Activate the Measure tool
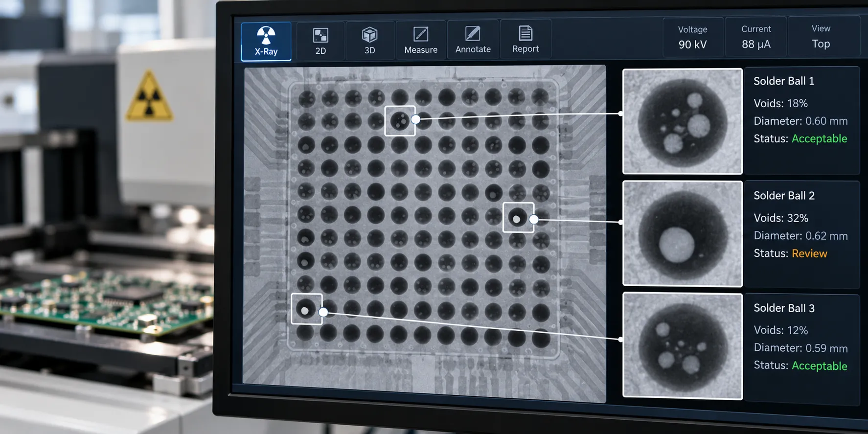This screenshot has width=868, height=434. click(421, 40)
